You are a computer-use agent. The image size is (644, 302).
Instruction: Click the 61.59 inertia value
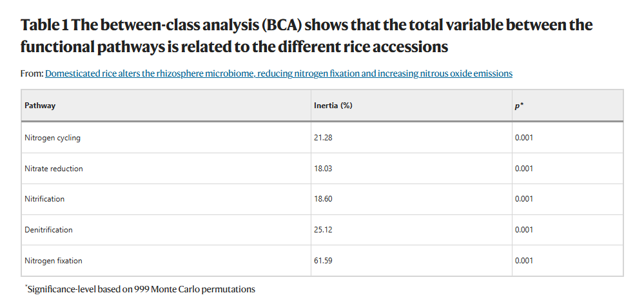point(323,261)
